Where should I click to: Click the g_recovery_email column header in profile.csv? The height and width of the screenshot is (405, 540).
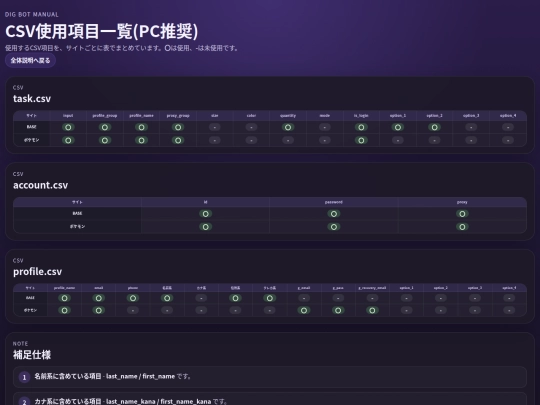coord(372,288)
